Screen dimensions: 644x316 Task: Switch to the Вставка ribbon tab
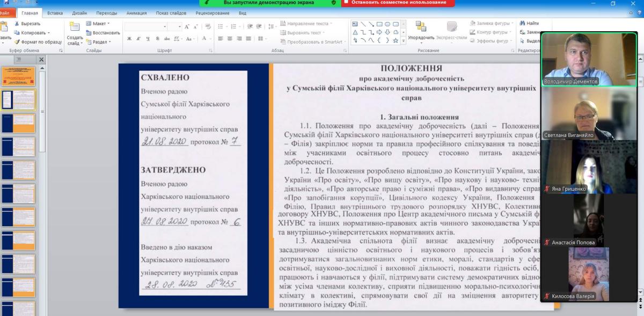[55, 13]
